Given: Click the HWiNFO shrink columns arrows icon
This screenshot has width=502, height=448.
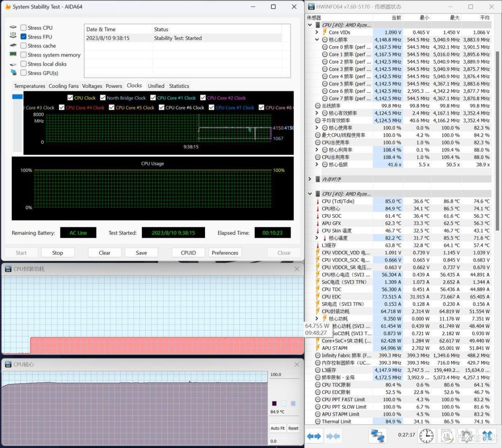Looking at the screenshot, I should 333,436.
